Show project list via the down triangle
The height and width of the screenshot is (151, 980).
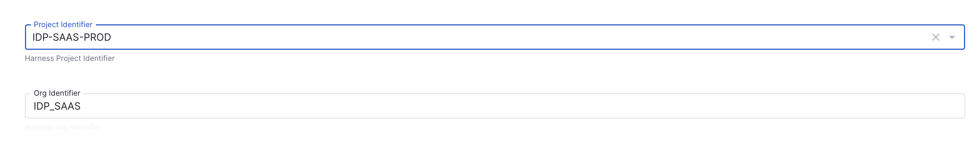[x=952, y=37]
